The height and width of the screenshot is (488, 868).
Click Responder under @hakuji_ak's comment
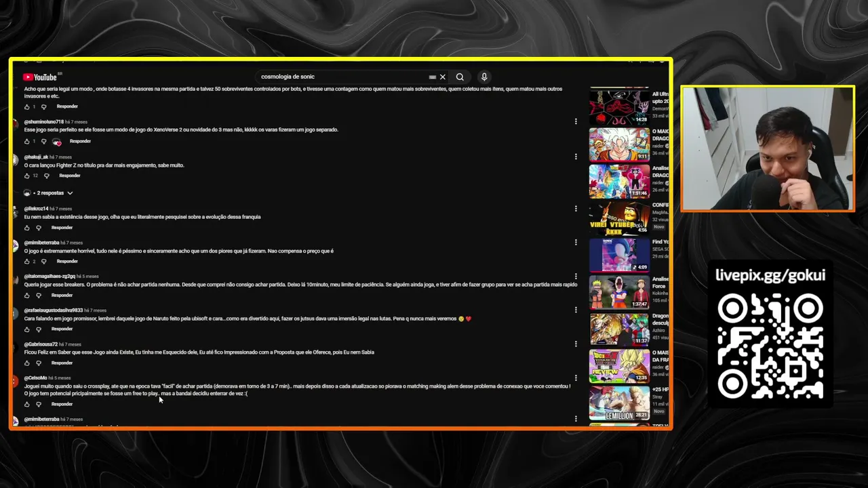[70, 176]
